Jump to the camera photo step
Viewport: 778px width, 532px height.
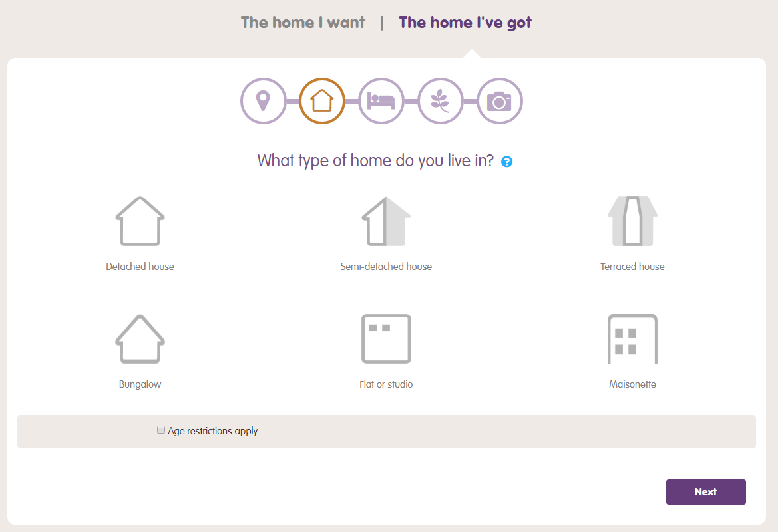pos(499,101)
